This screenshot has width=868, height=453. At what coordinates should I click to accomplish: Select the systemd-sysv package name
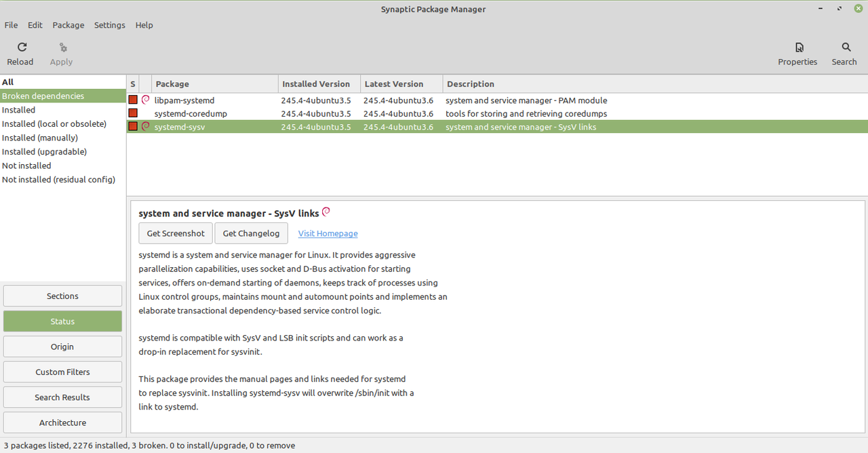pos(180,127)
